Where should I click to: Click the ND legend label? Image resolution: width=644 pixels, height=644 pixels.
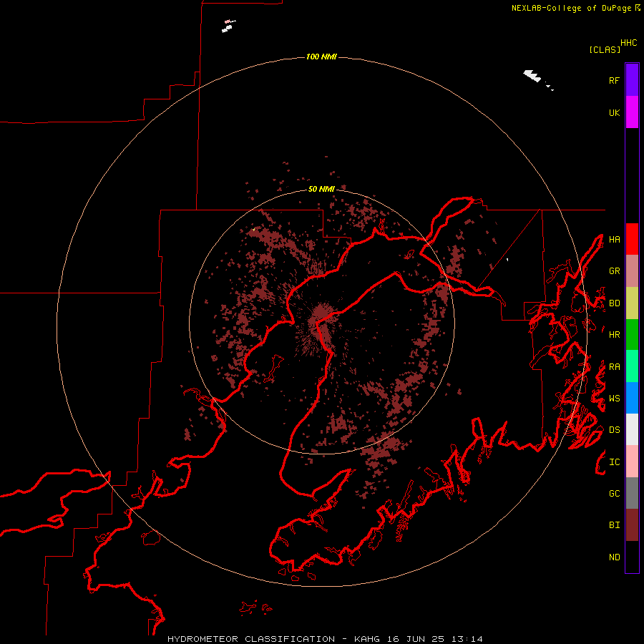coord(614,557)
